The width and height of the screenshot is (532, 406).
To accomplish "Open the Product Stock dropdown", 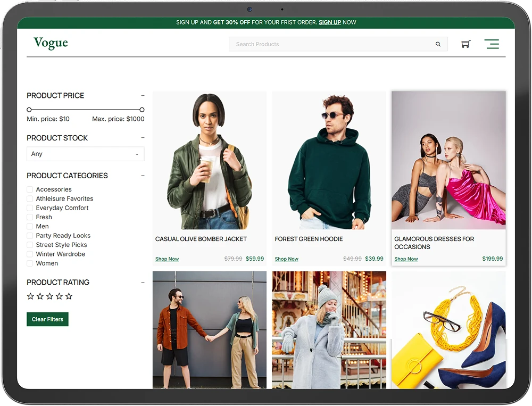I will pos(86,154).
